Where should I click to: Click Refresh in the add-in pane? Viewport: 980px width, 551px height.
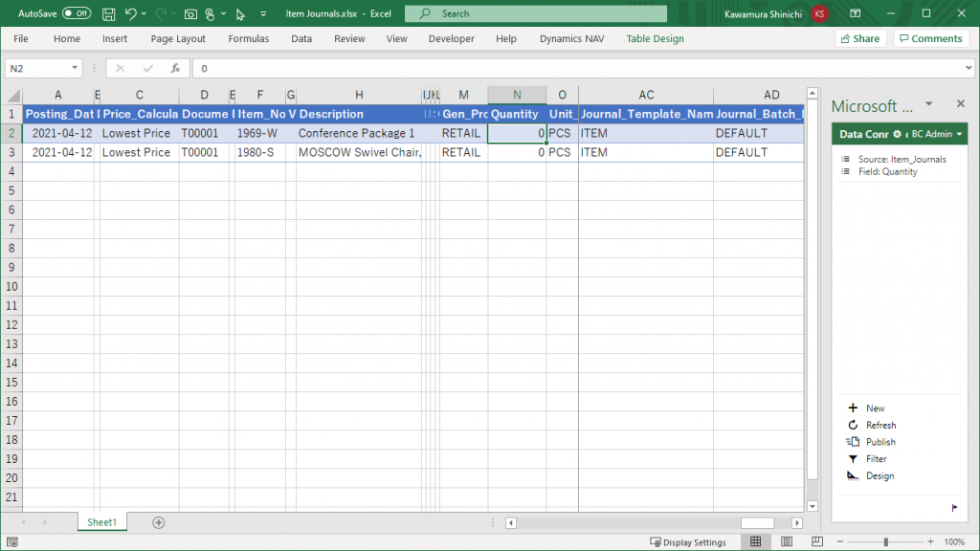pos(880,426)
